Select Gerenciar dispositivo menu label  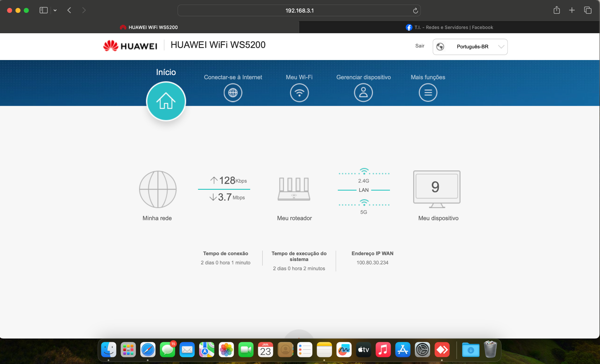point(363,77)
